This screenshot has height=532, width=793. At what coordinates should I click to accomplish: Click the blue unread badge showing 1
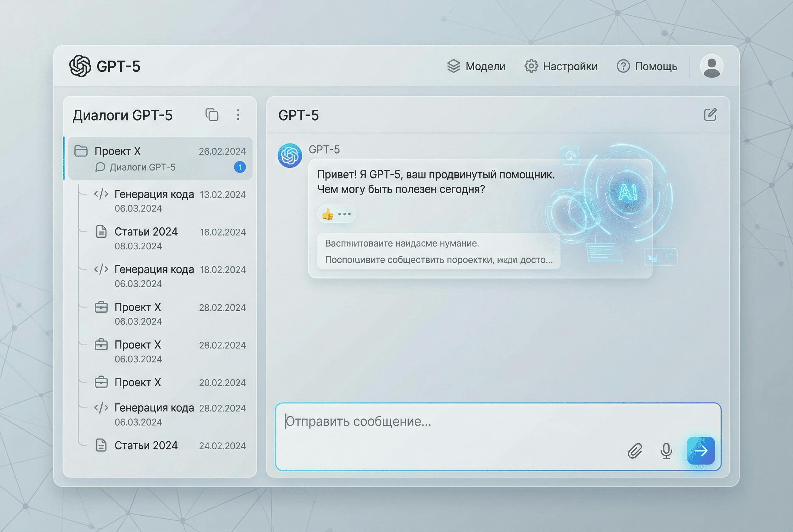(240, 167)
